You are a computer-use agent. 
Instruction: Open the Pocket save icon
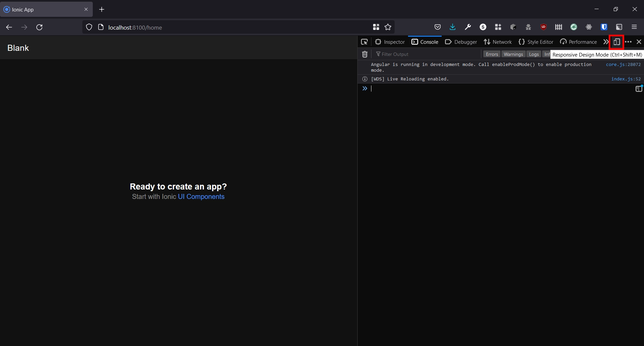tap(437, 27)
